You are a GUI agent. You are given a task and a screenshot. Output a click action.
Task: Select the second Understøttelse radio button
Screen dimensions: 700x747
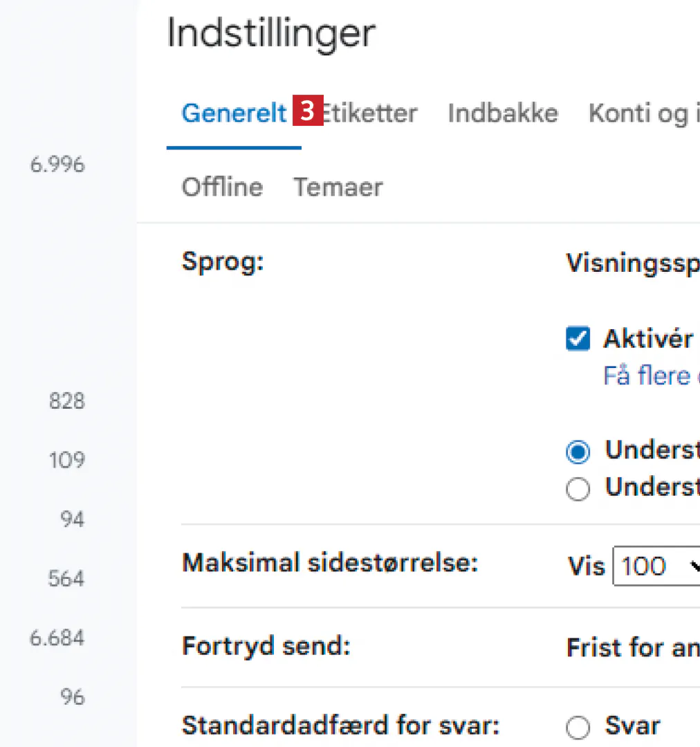pyautogui.click(x=578, y=489)
